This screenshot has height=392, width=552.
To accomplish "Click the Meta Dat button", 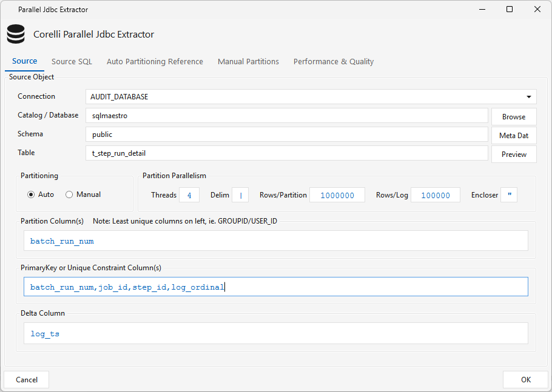I will [514, 135].
